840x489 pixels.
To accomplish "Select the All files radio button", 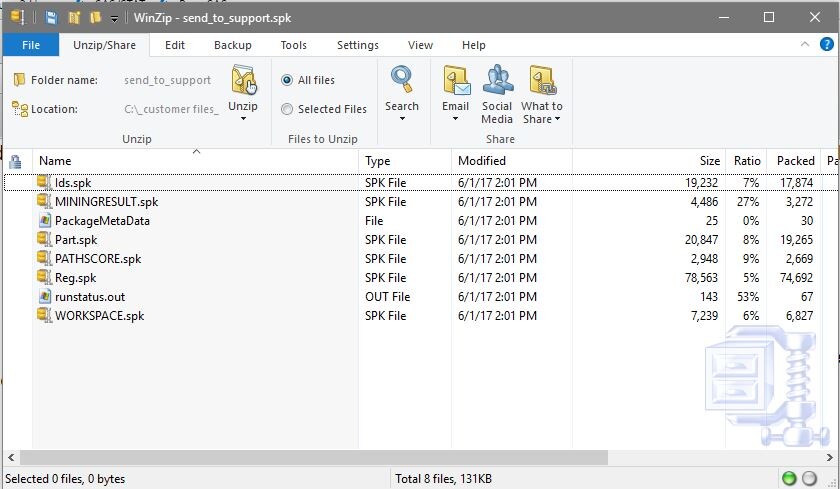I will tap(288, 80).
